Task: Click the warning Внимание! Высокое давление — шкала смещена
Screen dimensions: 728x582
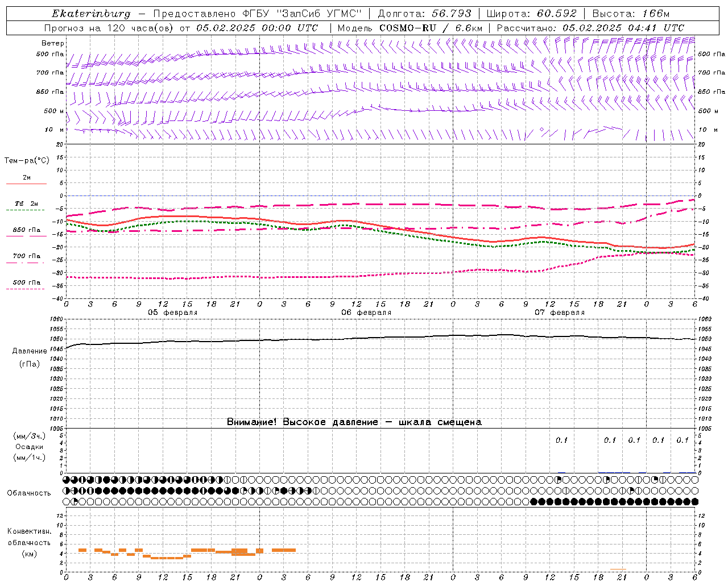Action: [354, 422]
